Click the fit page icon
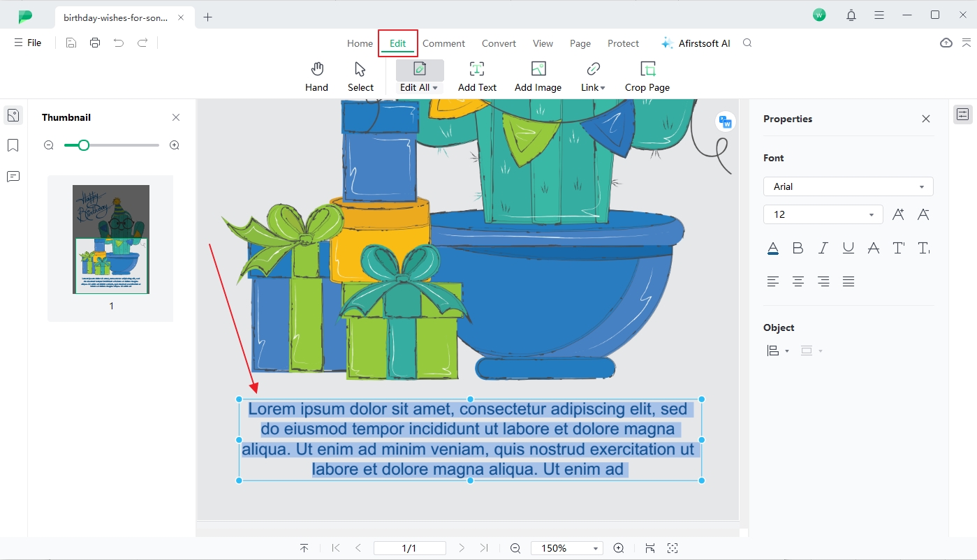Image resolution: width=977 pixels, height=560 pixels. pyautogui.click(x=650, y=548)
